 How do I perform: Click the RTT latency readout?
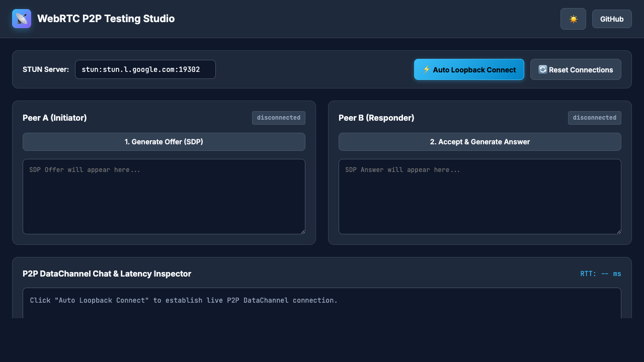601,274
